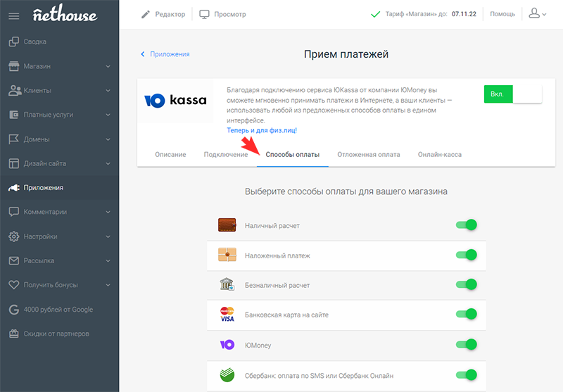The height and width of the screenshot is (392, 563).
Task: Click the Редактор button
Action: pyautogui.click(x=163, y=14)
